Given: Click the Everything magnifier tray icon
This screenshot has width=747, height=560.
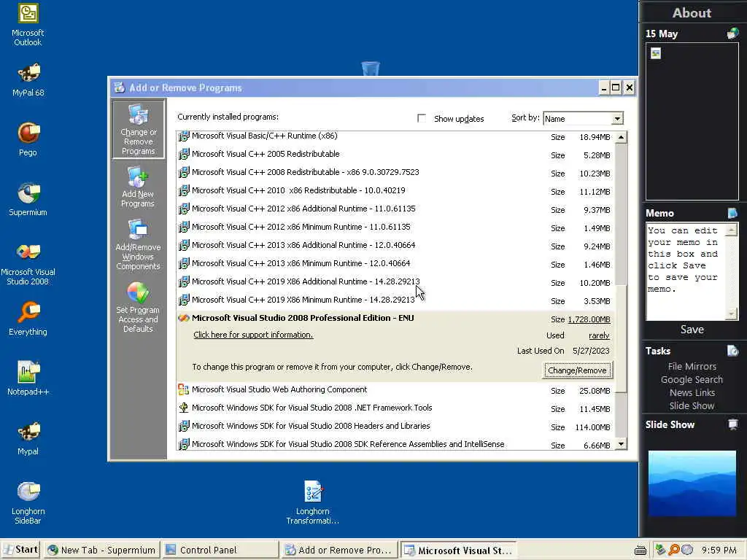Looking at the screenshot, I should 673,550.
